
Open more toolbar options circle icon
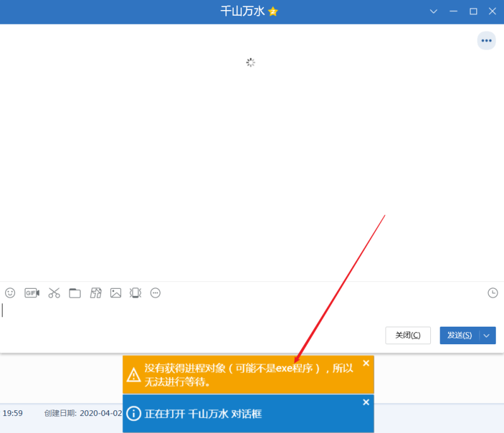[x=155, y=293]
